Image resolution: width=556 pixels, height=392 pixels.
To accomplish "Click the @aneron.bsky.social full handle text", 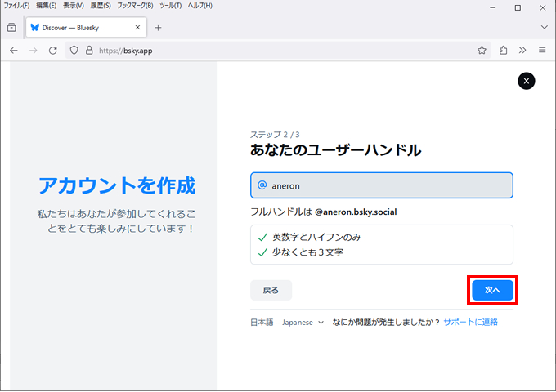I will tap(356, 212).
